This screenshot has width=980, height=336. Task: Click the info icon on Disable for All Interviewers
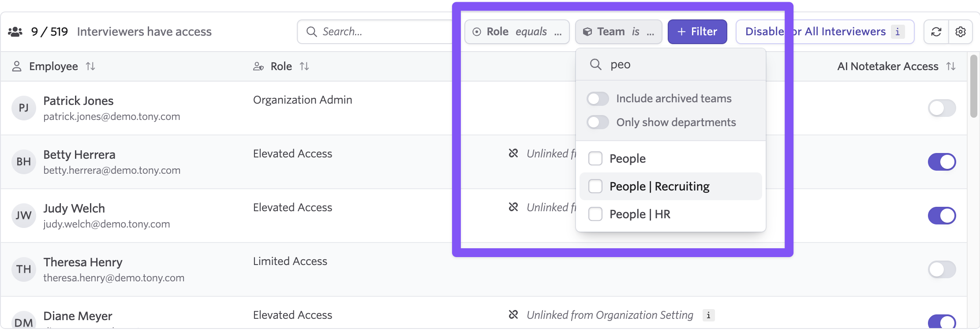(898, 32)
